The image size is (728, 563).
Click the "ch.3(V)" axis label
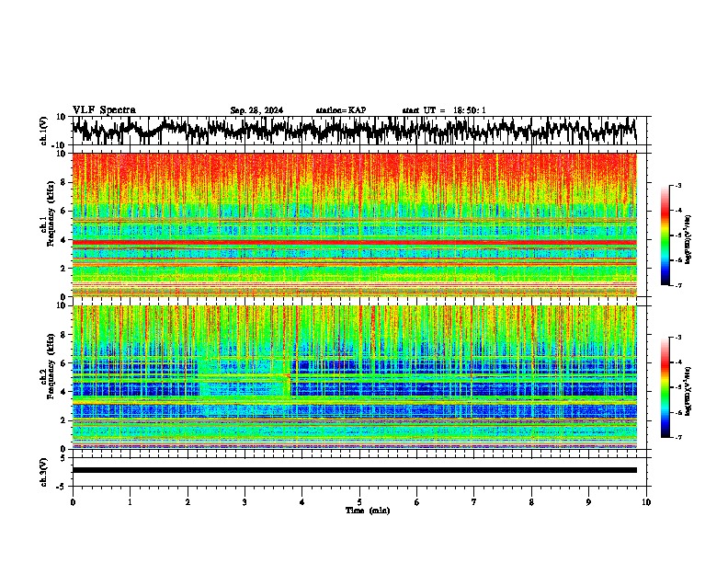point(44,473)
